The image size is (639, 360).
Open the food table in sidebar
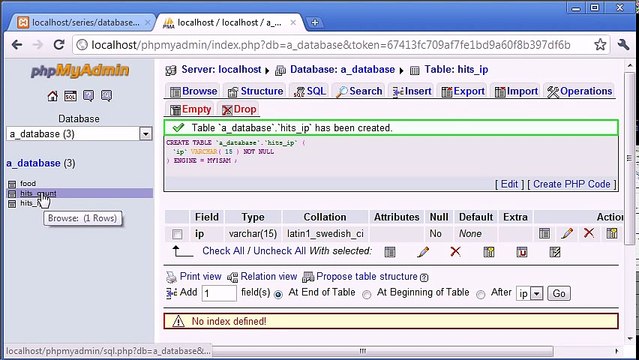(28, 183)
